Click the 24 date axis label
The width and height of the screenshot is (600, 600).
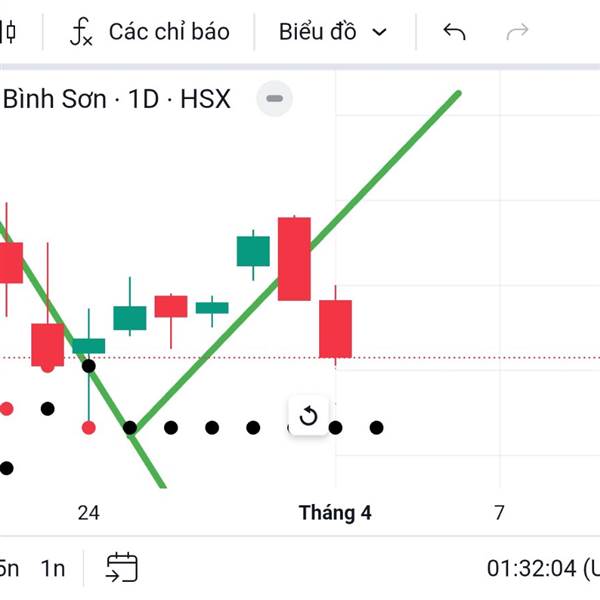88,513
